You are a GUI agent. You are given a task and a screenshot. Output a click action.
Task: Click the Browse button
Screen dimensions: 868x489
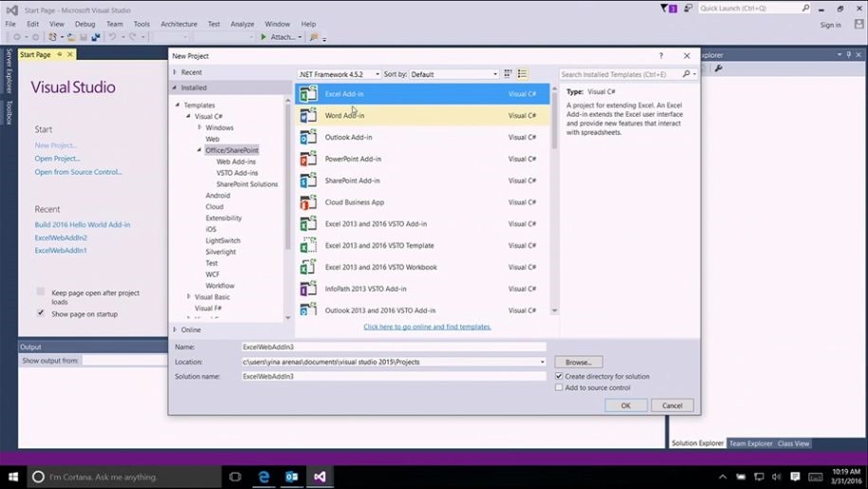(578, 362)
